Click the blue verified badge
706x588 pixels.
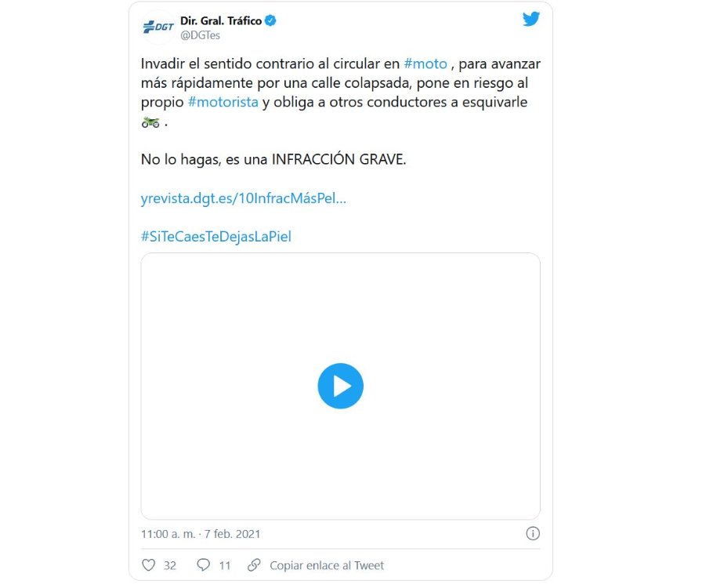pos(270,20)
